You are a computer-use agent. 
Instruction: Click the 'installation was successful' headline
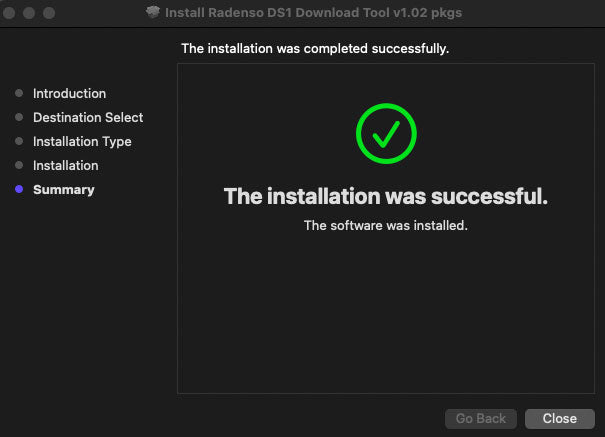pos(386,196)
